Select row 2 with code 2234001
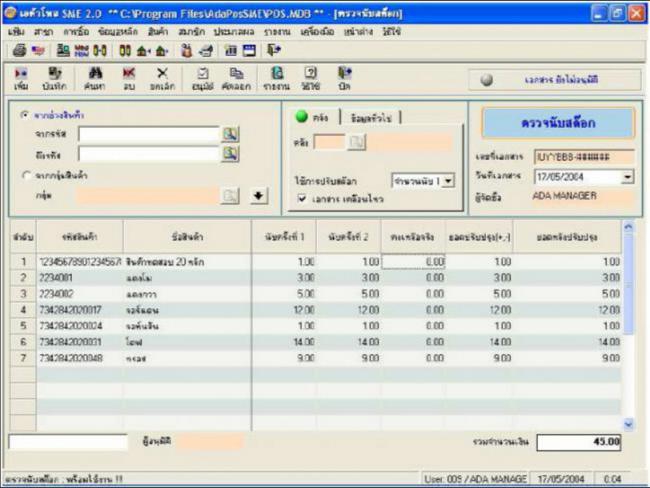 (315, 277)
